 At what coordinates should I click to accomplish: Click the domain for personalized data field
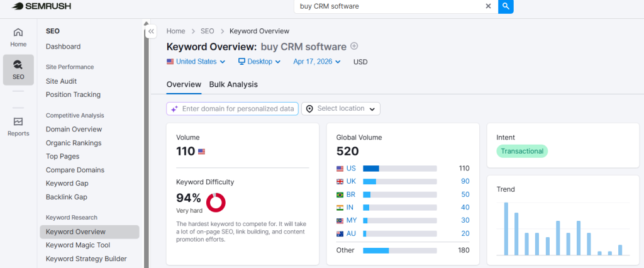coord(233,108)
